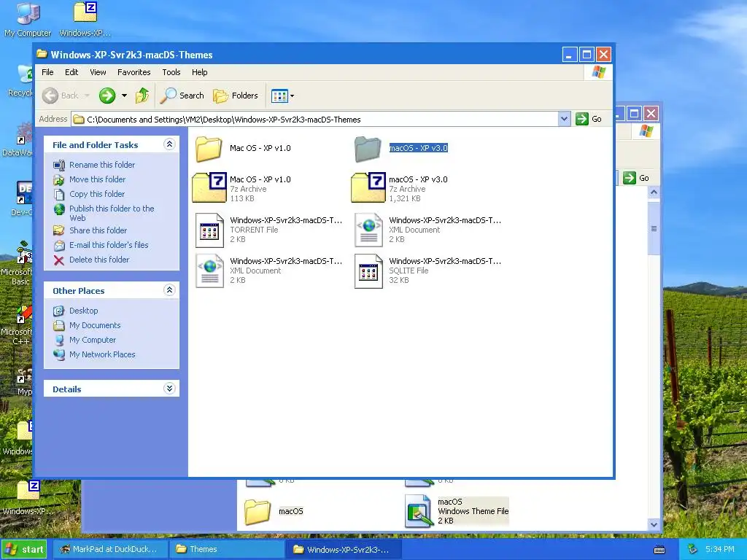Select the macOS folder in background window
The height and width of the screenshot is (560, 747).
(x=258, y=511)
